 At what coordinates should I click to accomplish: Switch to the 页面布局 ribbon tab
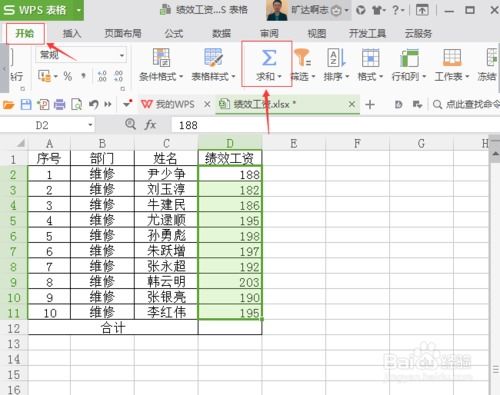(x=123, y=33)
